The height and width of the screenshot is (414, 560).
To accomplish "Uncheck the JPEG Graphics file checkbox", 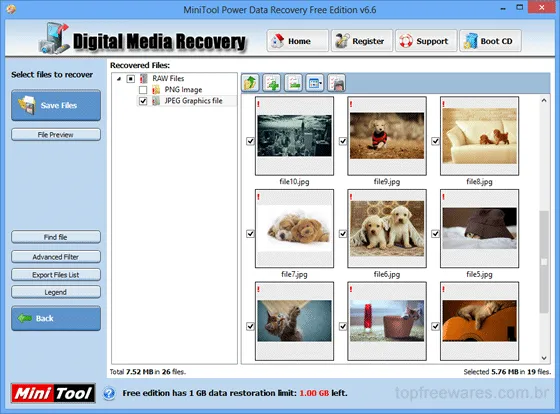I will pos(143,101).
